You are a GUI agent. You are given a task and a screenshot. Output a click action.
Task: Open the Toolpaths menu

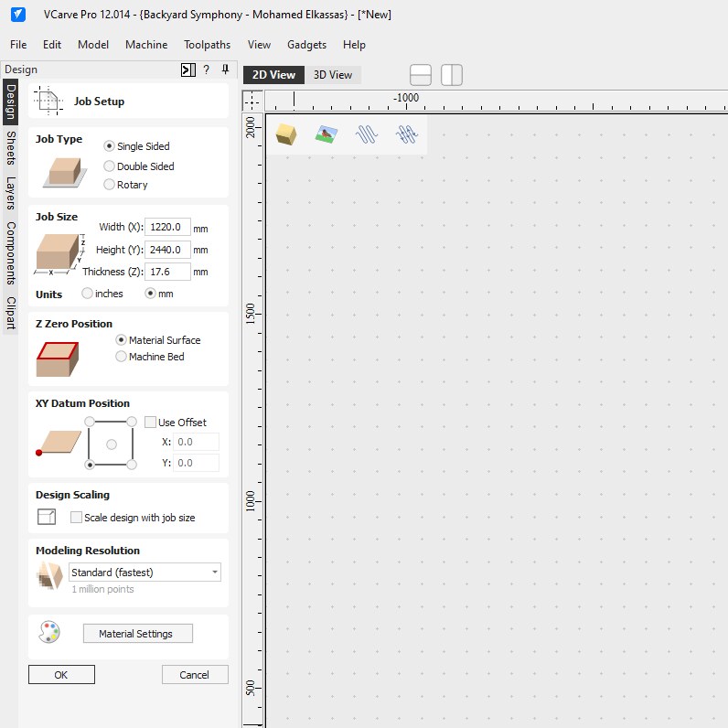[x=207, y=45]
